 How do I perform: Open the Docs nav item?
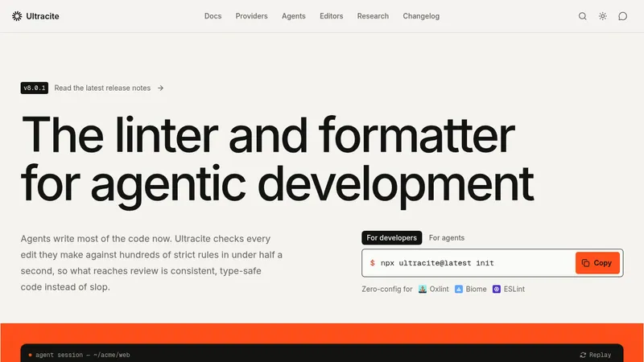213,16
